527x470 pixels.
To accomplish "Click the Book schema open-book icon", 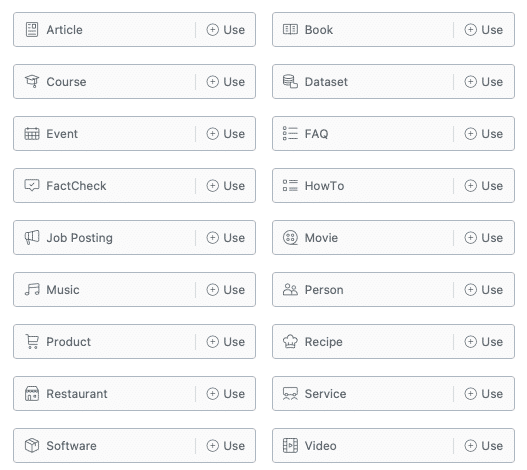I will click(290, 30).
